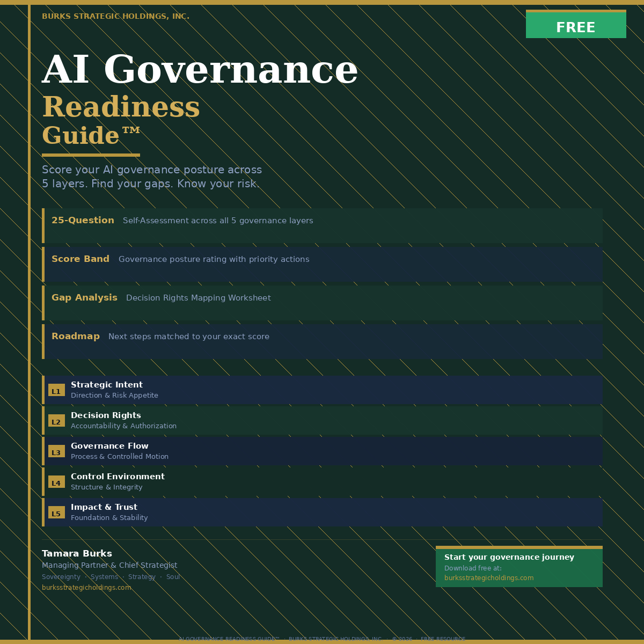Select the L4 Control Environment badge

56,482
